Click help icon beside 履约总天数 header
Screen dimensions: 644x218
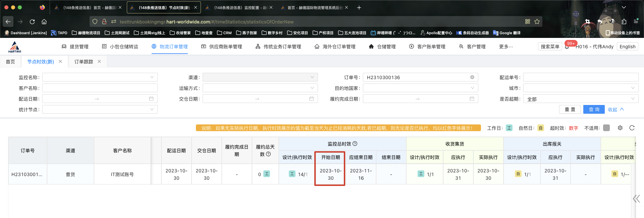coord(268,154)
